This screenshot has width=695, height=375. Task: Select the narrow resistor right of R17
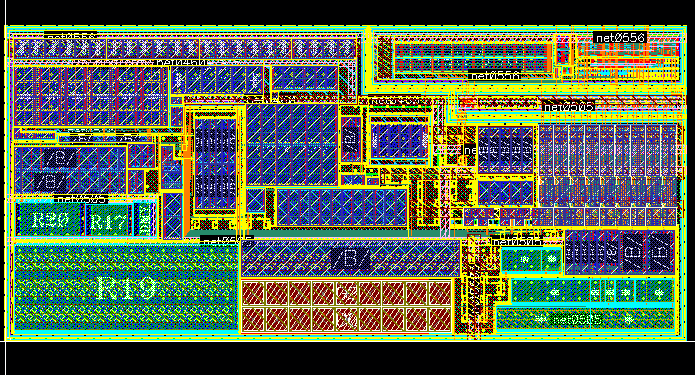(x=144, y=219)
